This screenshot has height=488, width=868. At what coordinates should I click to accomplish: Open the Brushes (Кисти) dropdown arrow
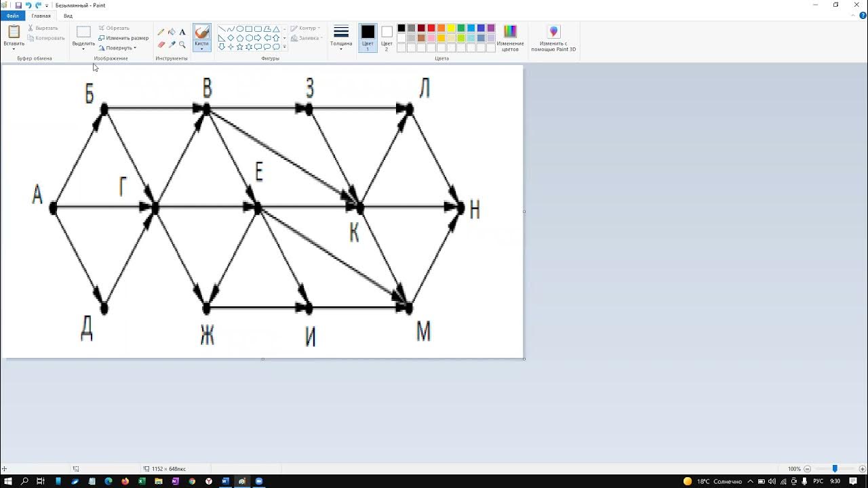point(201,48)
